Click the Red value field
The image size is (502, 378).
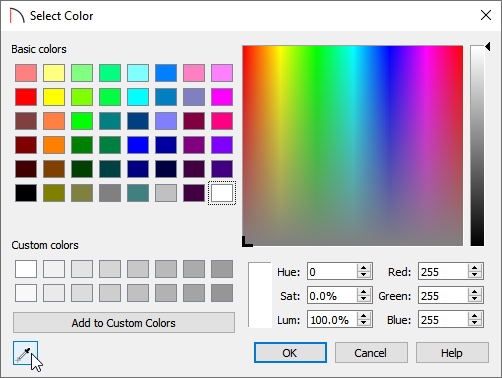443,272
